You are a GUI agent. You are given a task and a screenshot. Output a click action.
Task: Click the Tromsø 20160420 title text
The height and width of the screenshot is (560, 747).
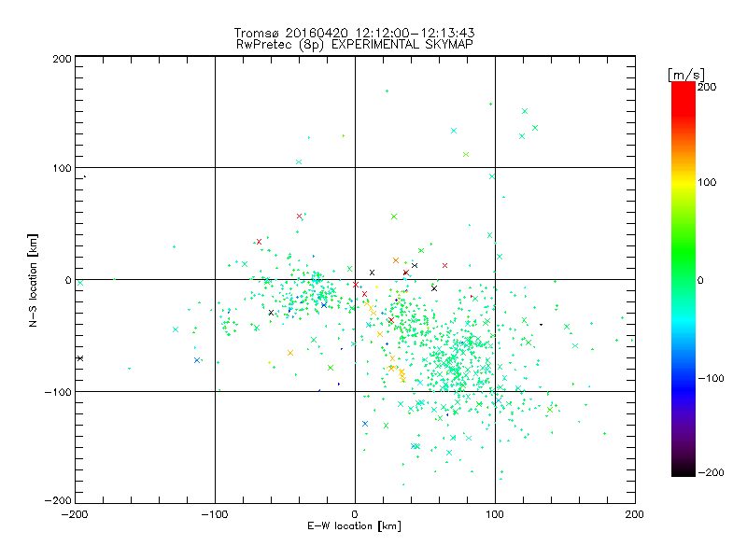point(355,33)
